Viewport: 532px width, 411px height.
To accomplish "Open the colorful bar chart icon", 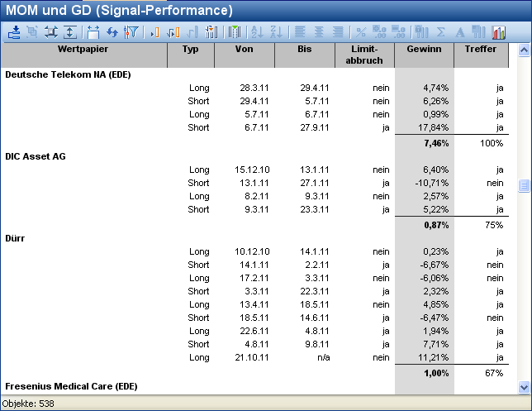I will (x=499, y=32).
